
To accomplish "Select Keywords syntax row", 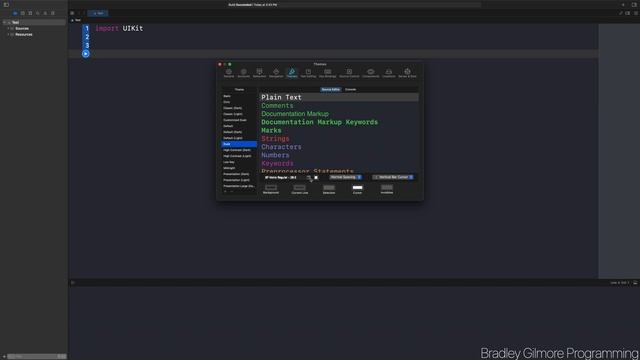I will coord(339,163).
